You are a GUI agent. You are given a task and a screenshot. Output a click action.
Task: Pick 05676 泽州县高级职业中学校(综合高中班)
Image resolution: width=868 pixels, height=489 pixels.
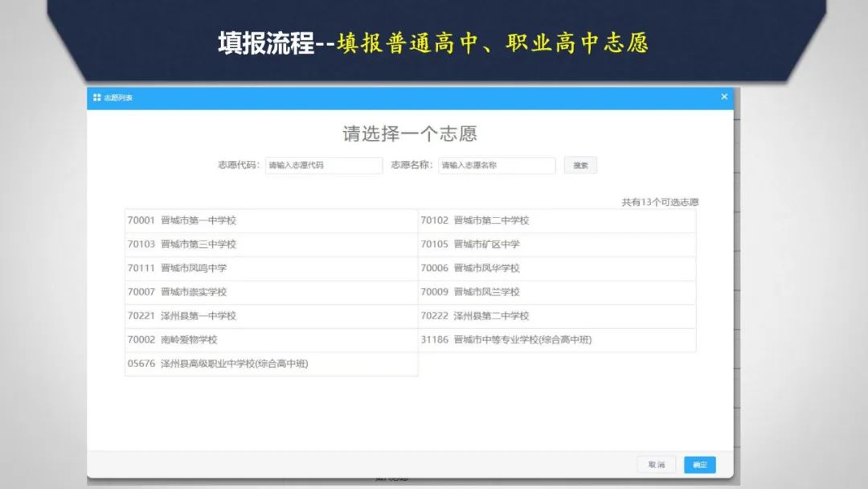tap(272, 364)
